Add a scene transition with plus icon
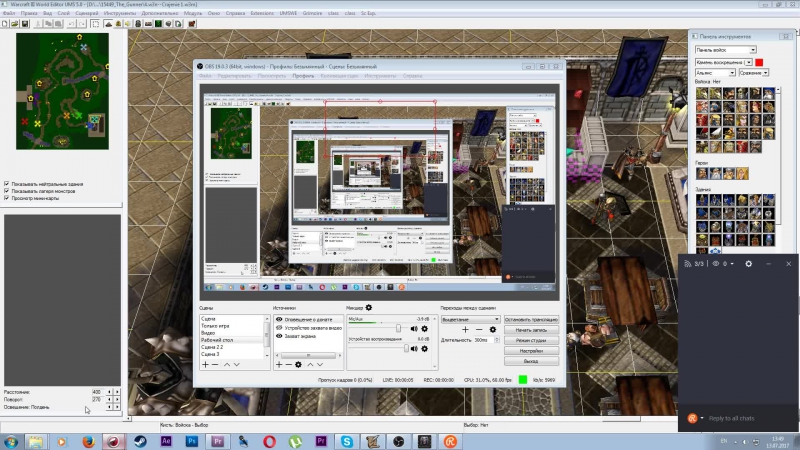The width and height of the screenshot is (800, 450). click(465, 330)
